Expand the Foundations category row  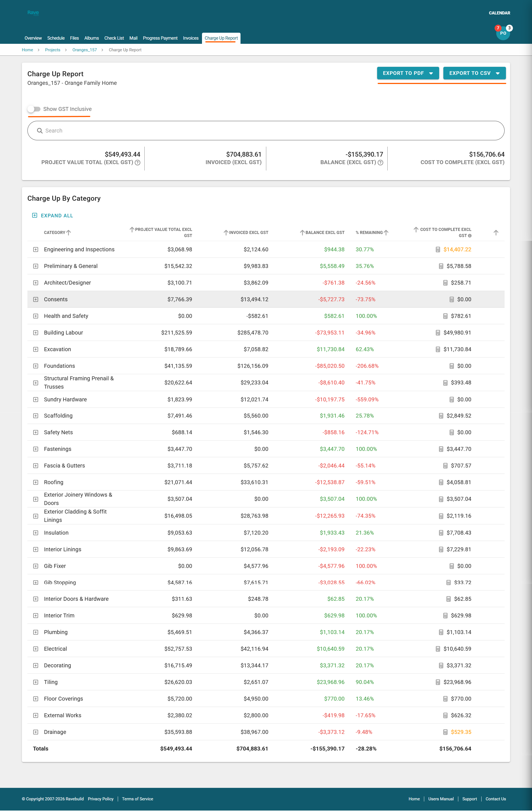point(35,366)
